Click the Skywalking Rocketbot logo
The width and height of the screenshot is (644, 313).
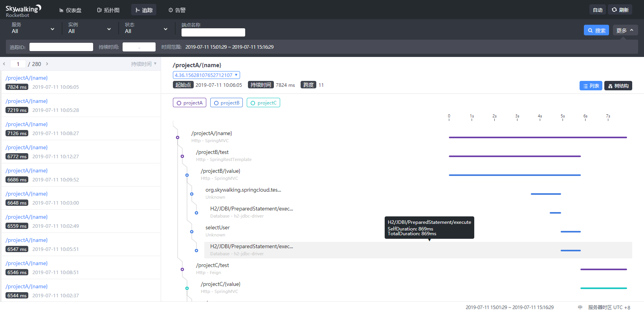(23, 11)
